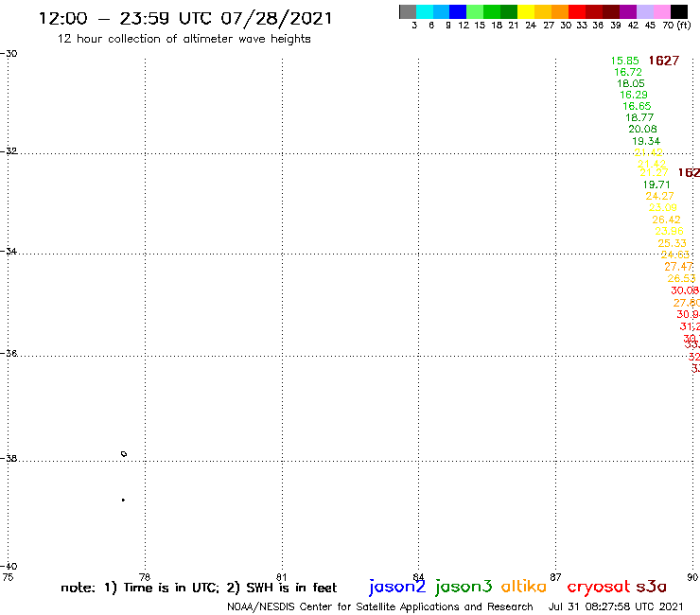Screen dimensions: 700x615
Task: Click the dark red 's3a' satellite label
Action: pos(652,587)
